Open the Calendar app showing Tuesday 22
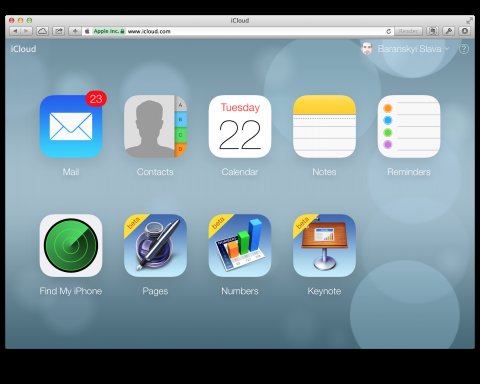 click(x=240, y=126)
